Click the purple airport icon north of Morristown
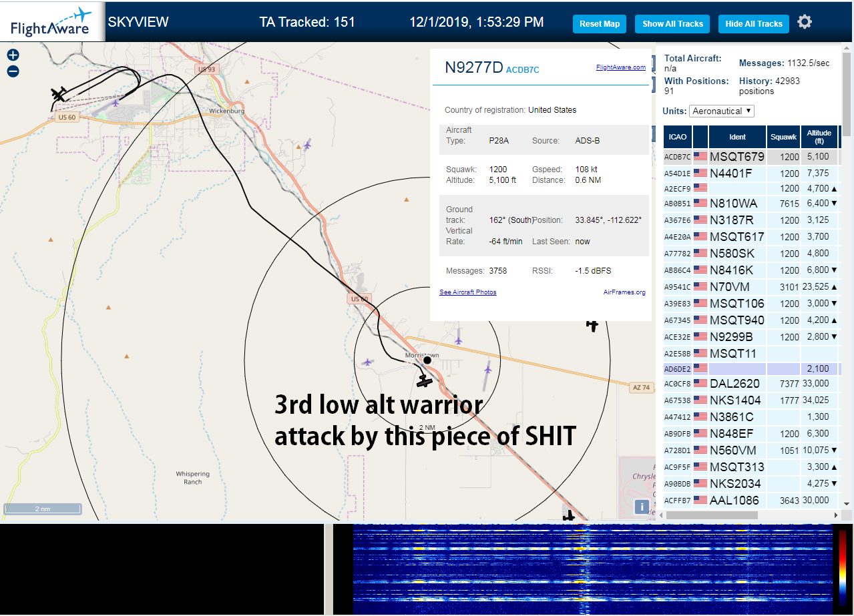The image size is (854, 616). (459, 340)
